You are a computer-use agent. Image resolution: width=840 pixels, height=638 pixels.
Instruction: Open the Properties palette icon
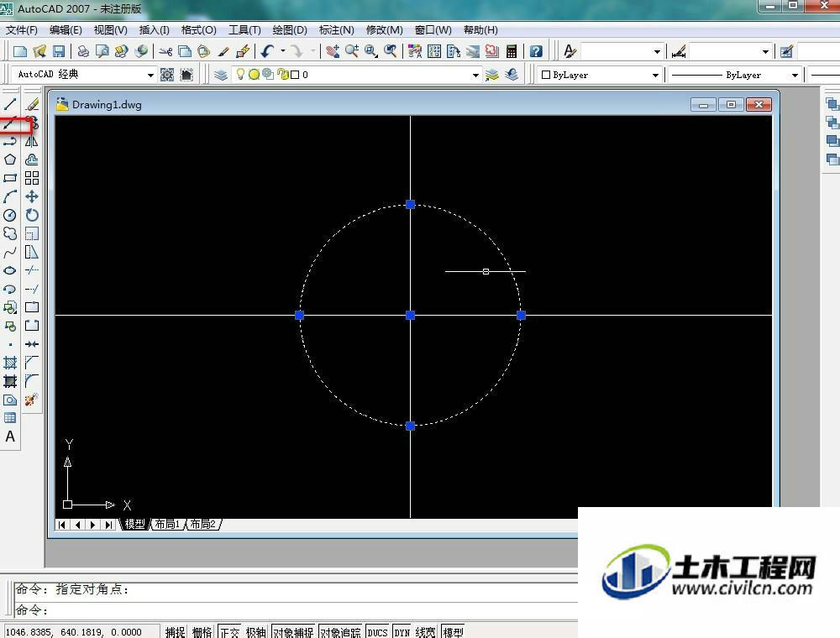click(x=415, y=51)
